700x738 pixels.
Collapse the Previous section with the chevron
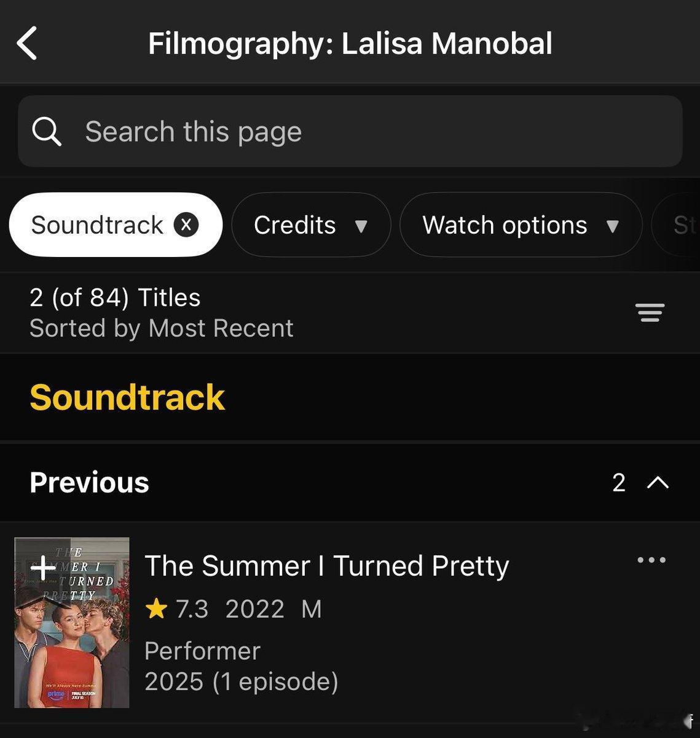658,483
